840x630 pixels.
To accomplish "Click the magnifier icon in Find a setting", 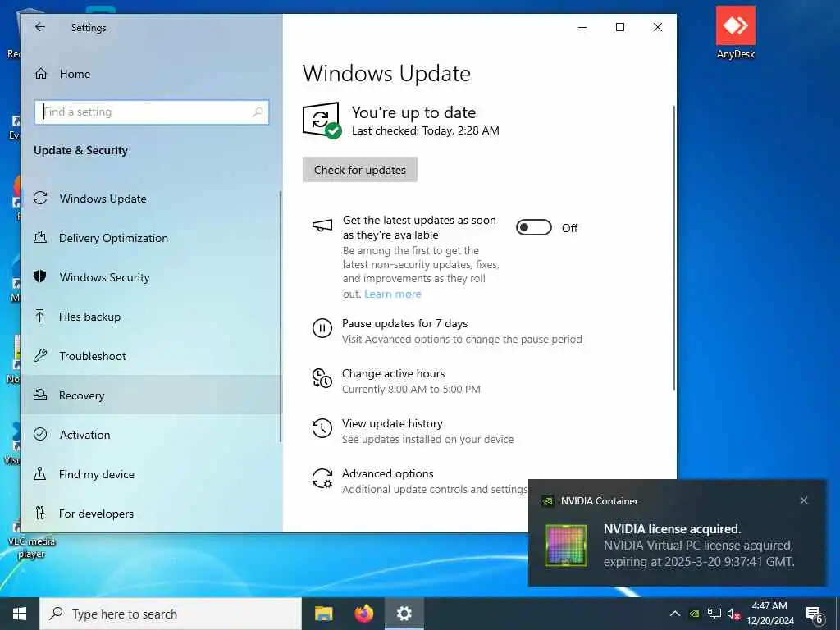I will point(258,112).
